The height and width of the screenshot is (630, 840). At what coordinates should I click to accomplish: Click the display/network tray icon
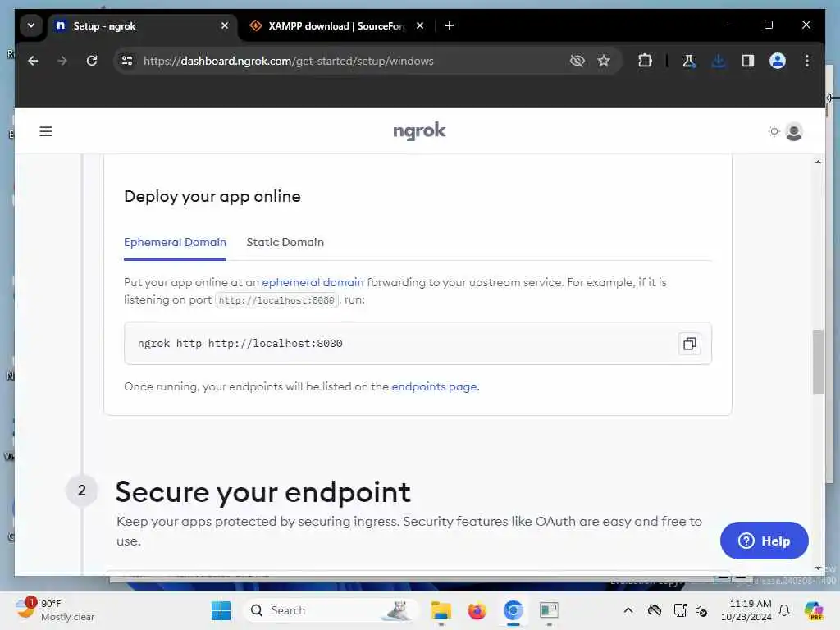(680, 610)
